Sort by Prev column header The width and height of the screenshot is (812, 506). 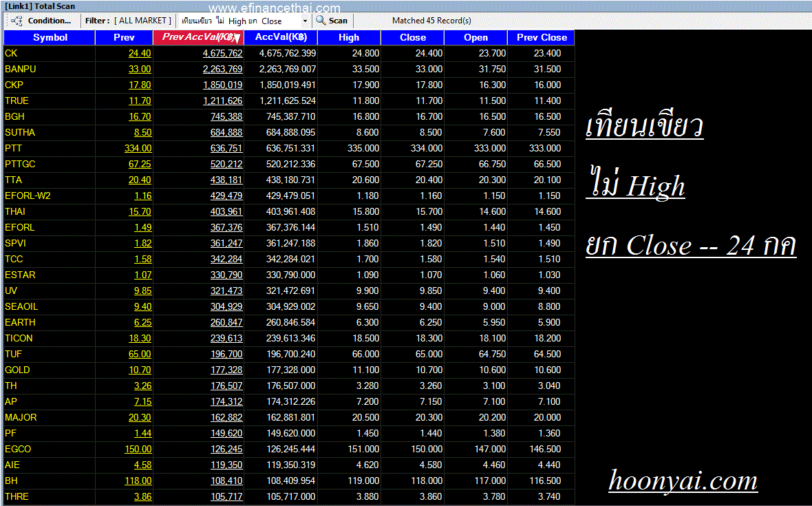coord(124,37)
